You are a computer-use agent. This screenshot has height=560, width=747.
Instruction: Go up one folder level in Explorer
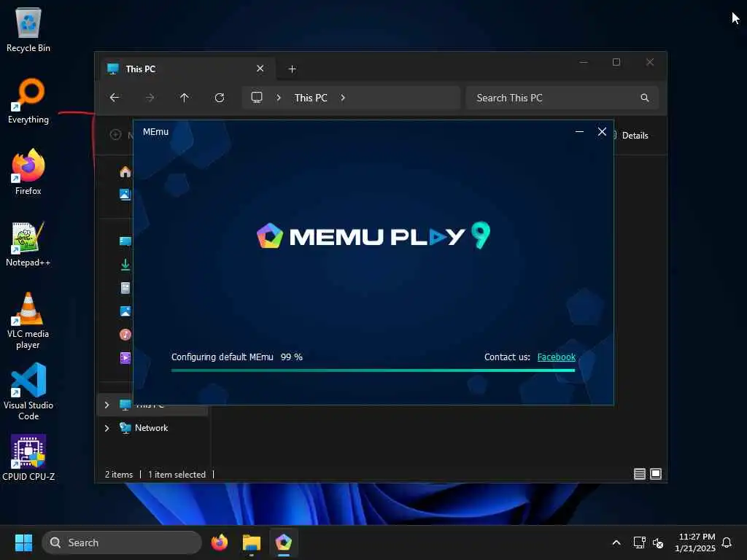[x=185, y=98]
